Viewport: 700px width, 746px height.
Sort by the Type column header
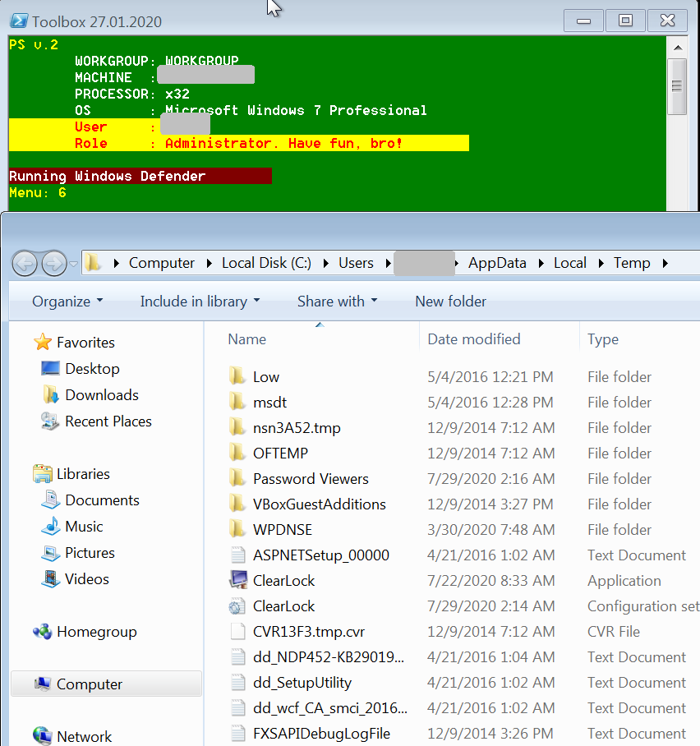tap(603, 339)
